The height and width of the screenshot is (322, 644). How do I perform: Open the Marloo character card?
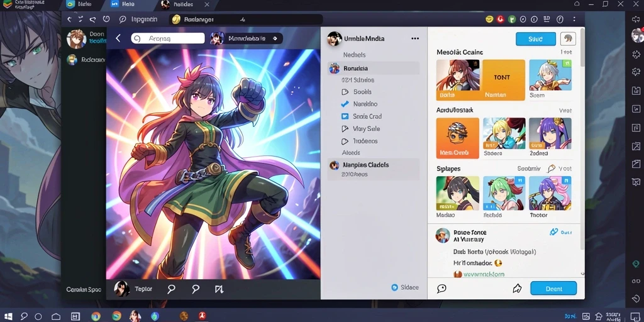[458, 196]
